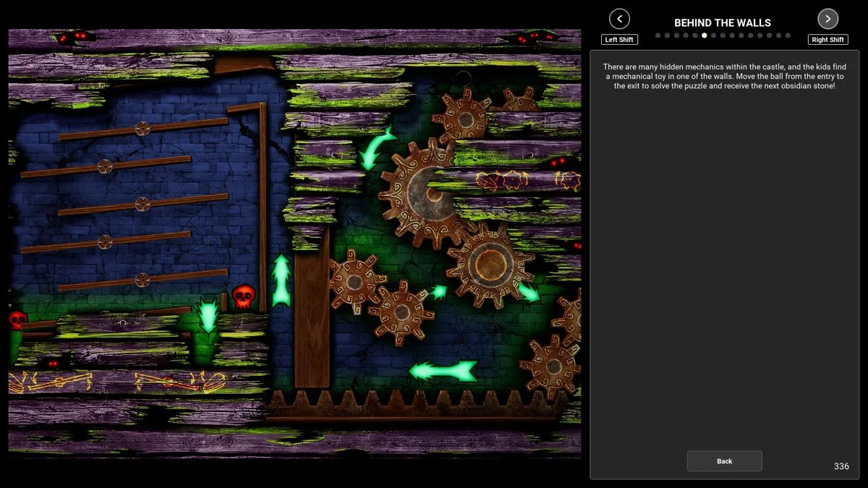
Task: Click the number 336 in the corner
Action: point(841,466)
